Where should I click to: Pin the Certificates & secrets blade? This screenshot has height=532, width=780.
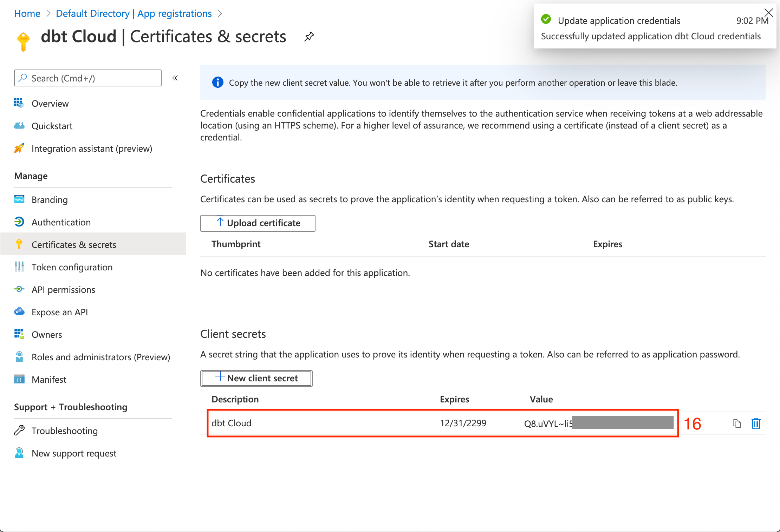coord(309,37)
